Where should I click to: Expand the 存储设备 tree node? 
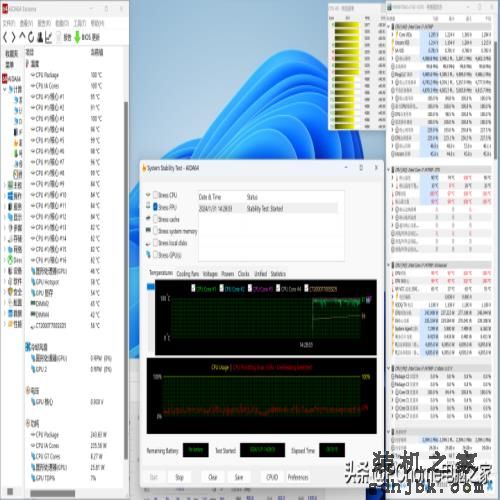point(5,239)
